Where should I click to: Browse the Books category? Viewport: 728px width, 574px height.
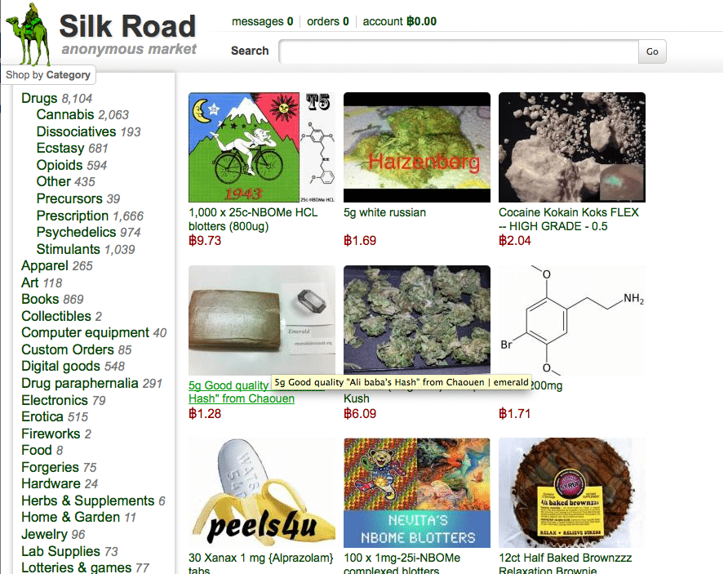coord(40,299)
